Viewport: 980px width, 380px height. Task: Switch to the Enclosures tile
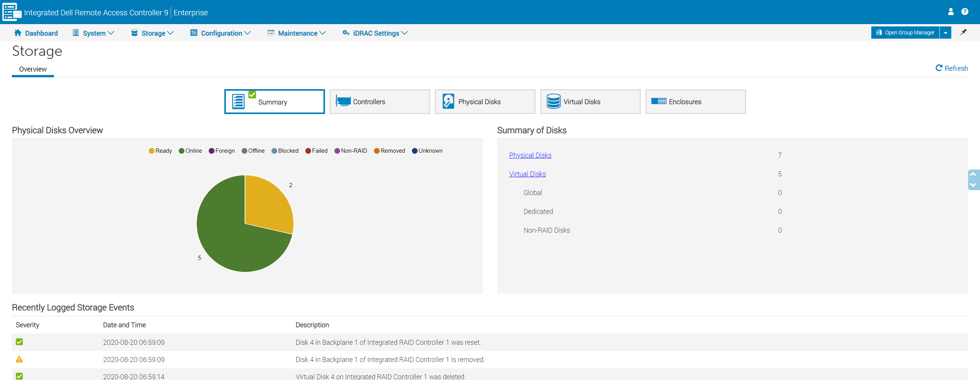tap(696, 101)
